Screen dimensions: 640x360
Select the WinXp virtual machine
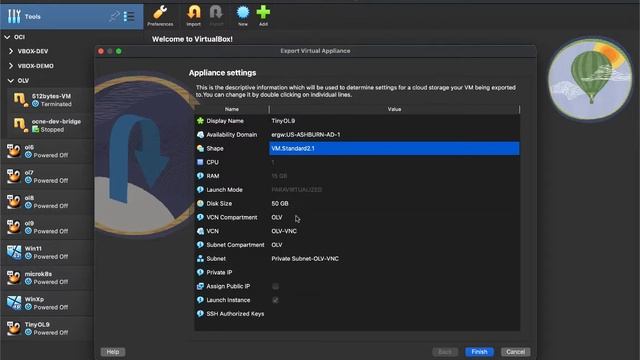click(x=47, y=303)
